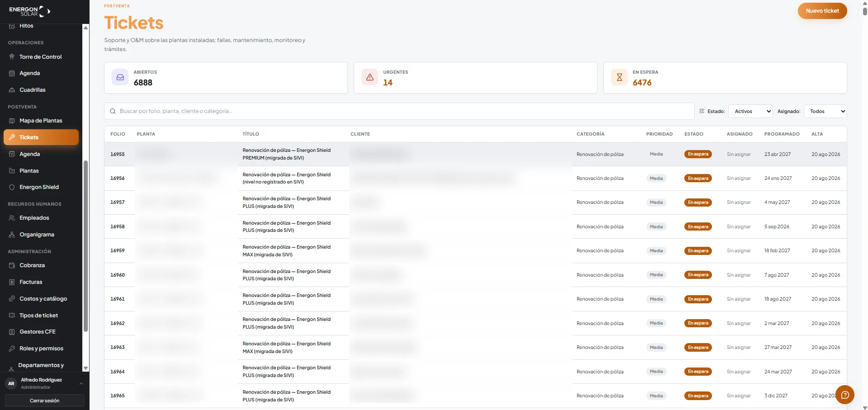
Task: Click the Energon Solar logo
Action: (x=29, y=11)
